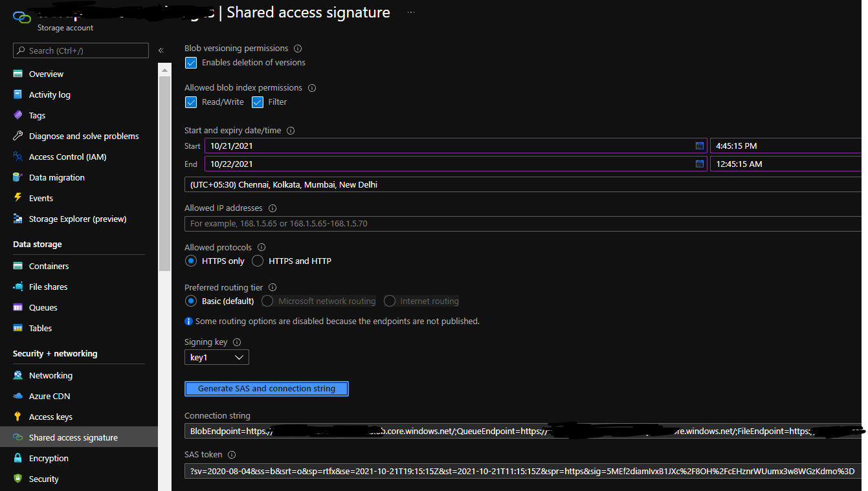Click info icon next to Allowed protocols
The height and width of the screenshot is (491, 868).
pos(262,248)
